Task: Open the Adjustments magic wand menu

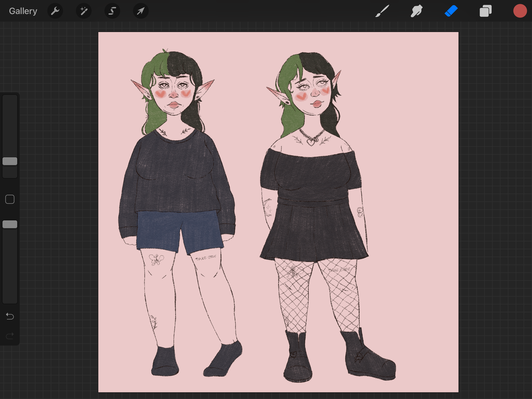Action: tap(84, 11)
